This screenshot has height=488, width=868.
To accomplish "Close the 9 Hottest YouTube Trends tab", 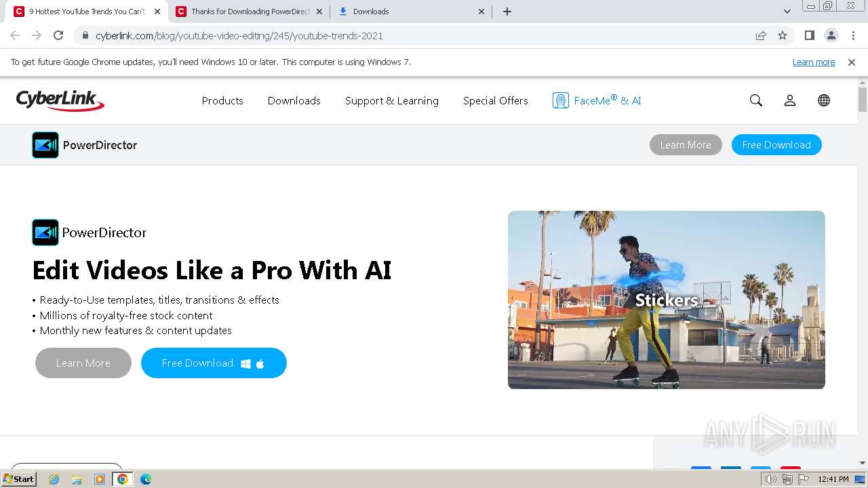I will (157, 12).
